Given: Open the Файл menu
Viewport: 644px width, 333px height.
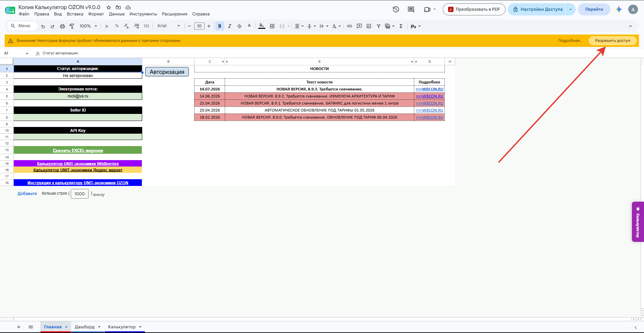Looking at the screenshot, I should 24,14.
